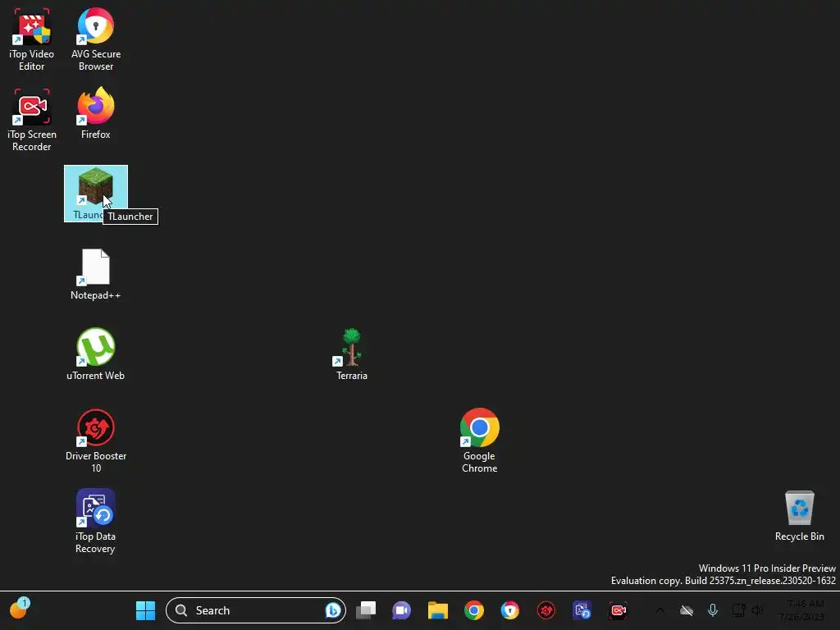Select the Recycle Bin desktop icon

coord(799,515)
